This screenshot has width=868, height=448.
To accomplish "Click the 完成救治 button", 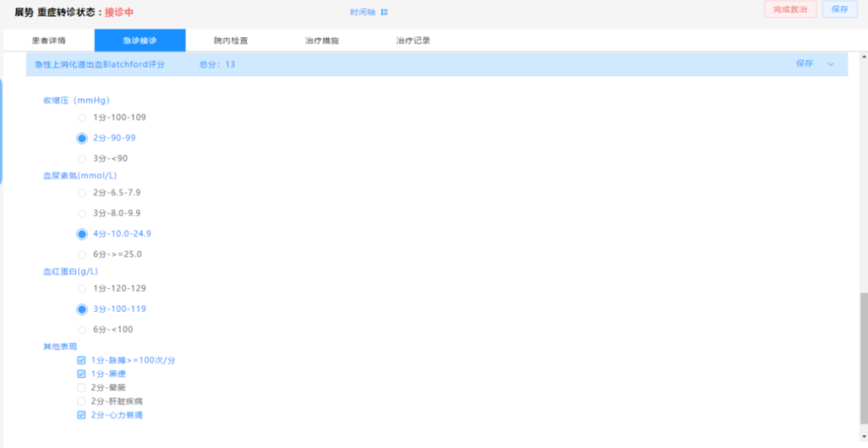I will tap(790, 10).
